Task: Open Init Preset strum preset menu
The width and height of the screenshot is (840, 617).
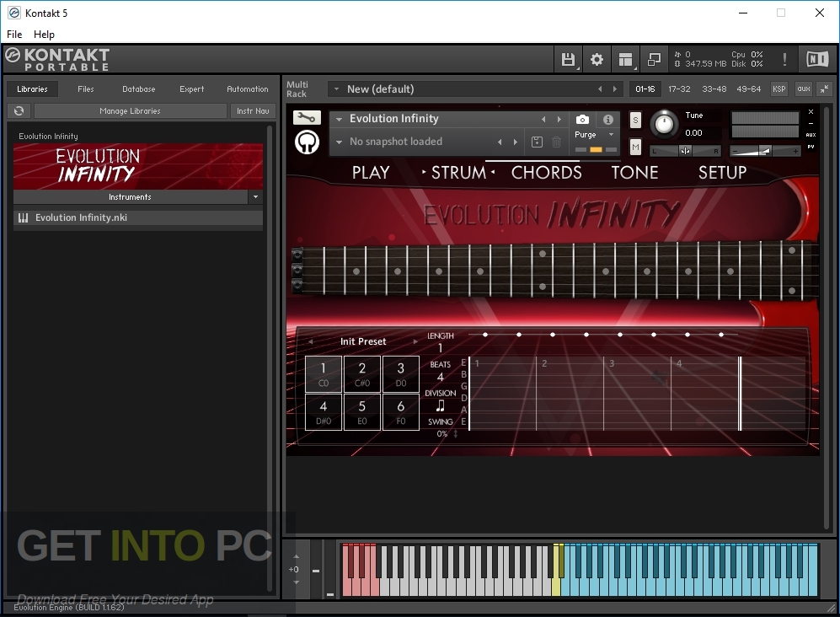Action: (362, 341)
